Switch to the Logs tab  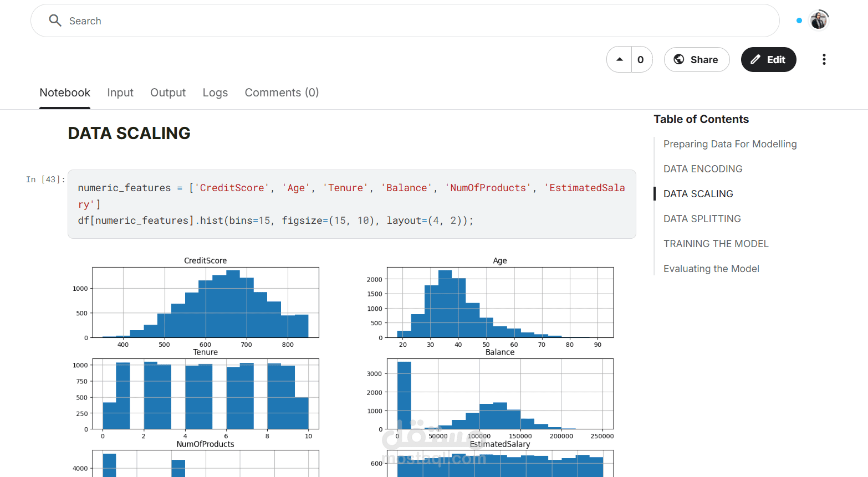tap(215, 93)
